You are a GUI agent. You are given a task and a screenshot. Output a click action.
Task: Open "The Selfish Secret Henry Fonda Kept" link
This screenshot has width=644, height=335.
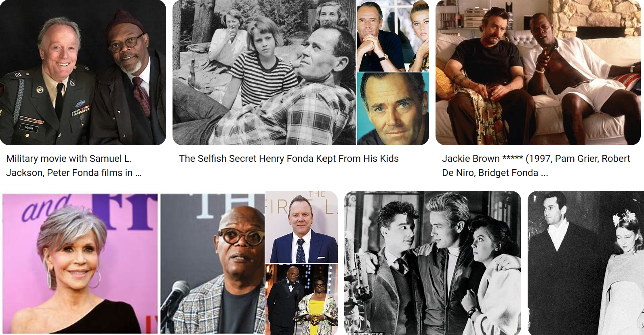tap(289, 159)
